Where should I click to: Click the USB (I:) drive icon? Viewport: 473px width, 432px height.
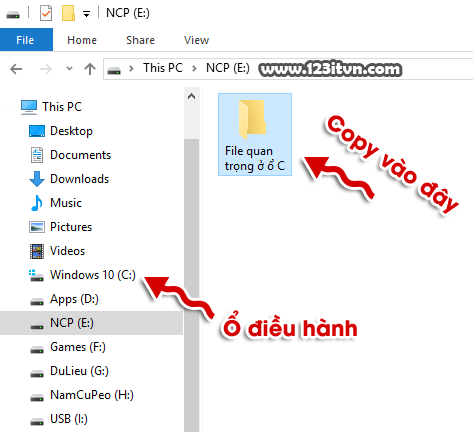(x=37, y=422)
